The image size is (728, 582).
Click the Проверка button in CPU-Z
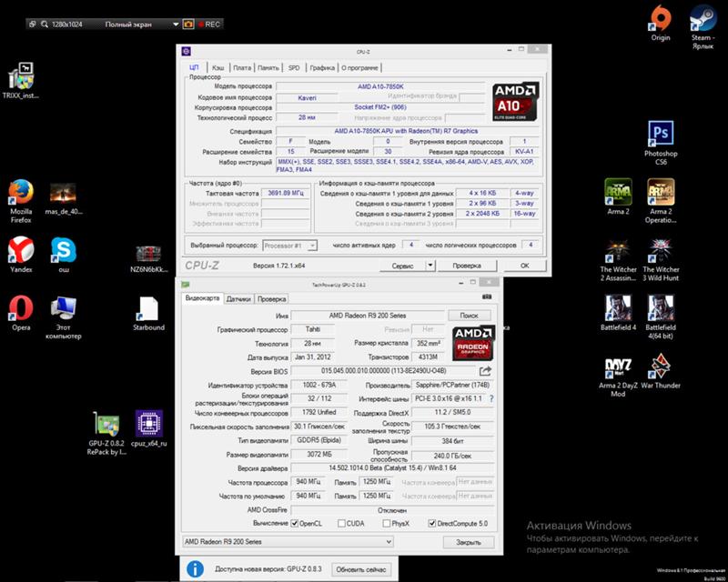click(467, 266)
